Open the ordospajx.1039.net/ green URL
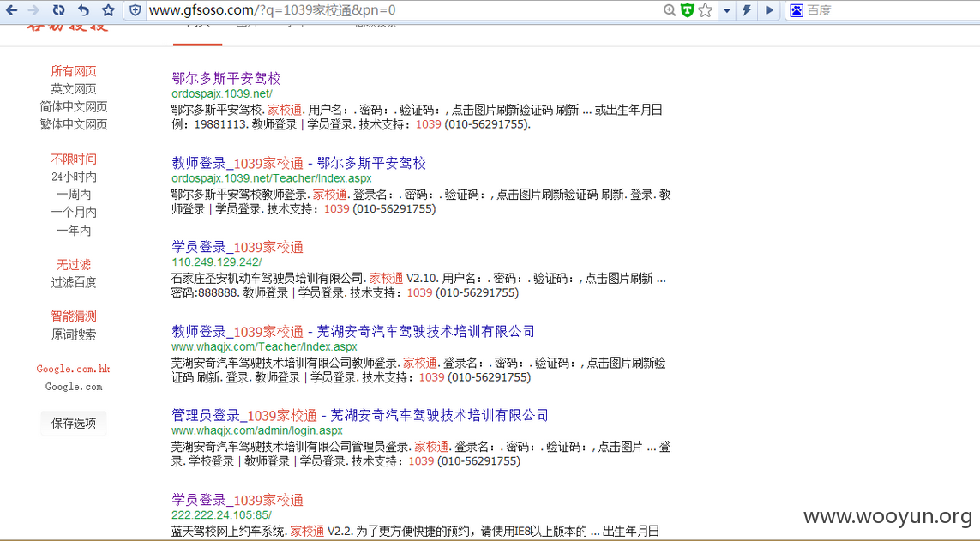 (x=222, y=93)
